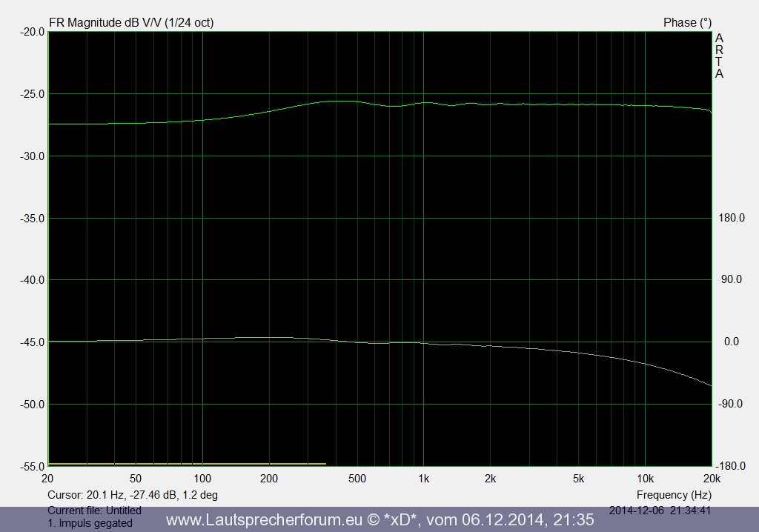Click the FR Magnitude dB V/V title
The width and height of the screenshot is (759, 532).
[x=131, y=22]
